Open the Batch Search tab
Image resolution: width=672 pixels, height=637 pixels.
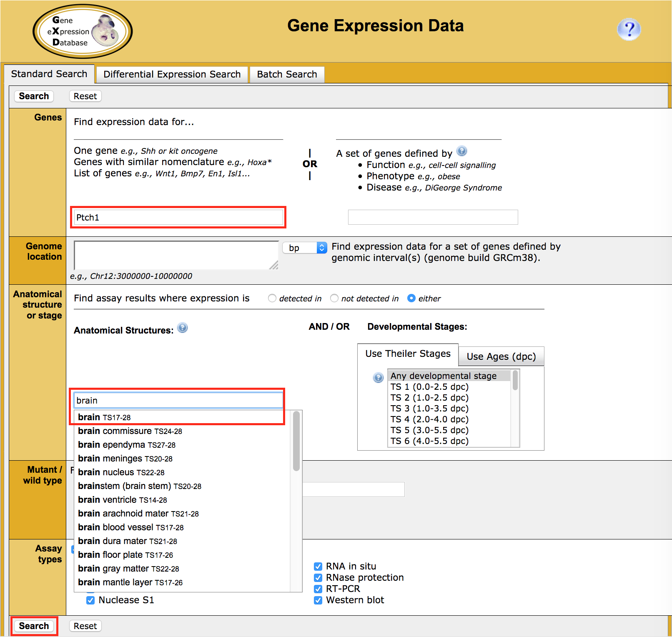tap(287, 75)
